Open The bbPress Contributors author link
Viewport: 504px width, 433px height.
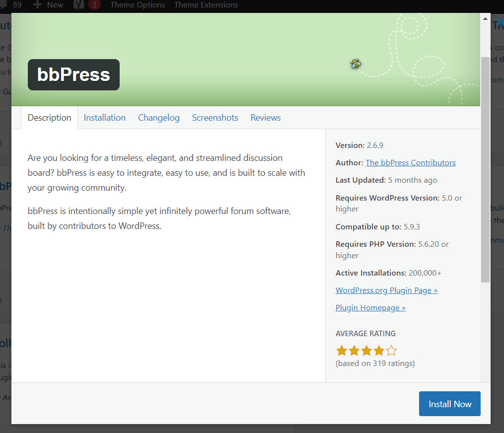[x=411, y=163]
